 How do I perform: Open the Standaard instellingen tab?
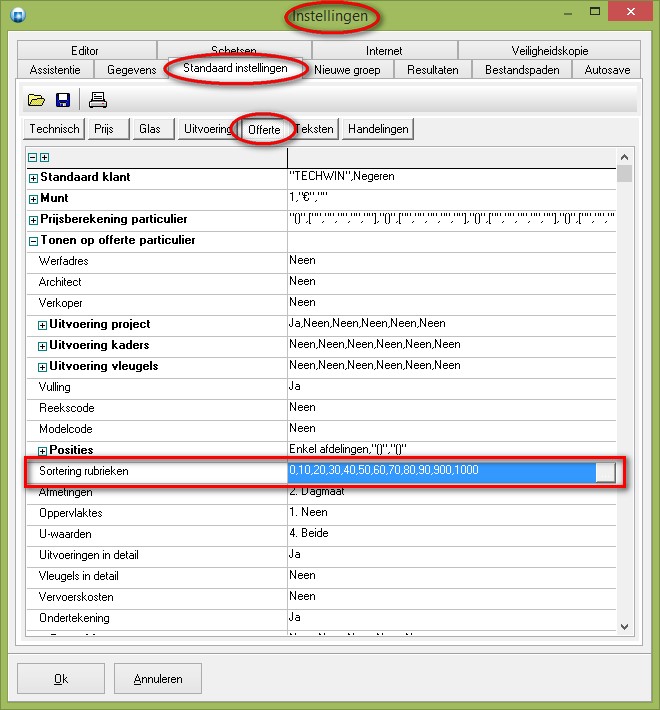[235, 68]
